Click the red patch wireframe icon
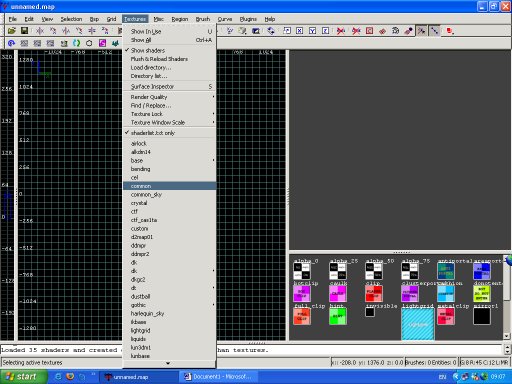This screenshot has height=384, width=512. tap(383, 31)
